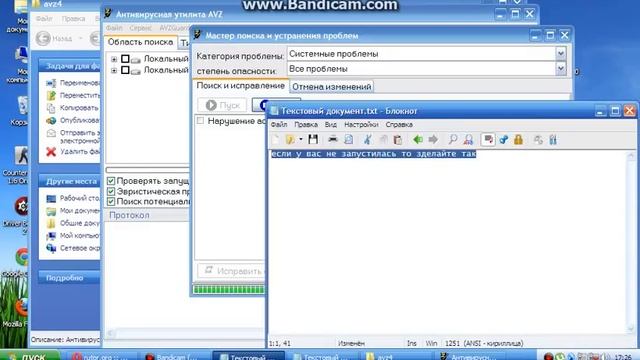Click the Блокнот vertical scrollbar
This screenshot has height=360, width=640.
631,242
